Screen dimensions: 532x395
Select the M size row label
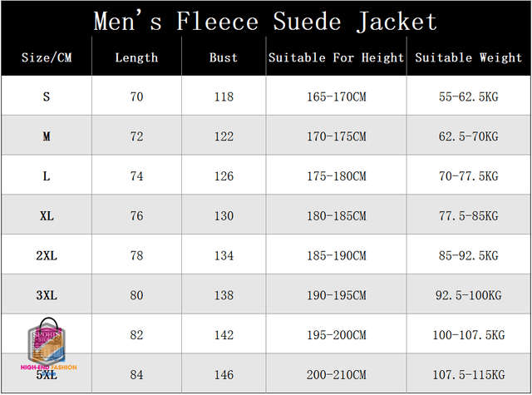[47, 136]
